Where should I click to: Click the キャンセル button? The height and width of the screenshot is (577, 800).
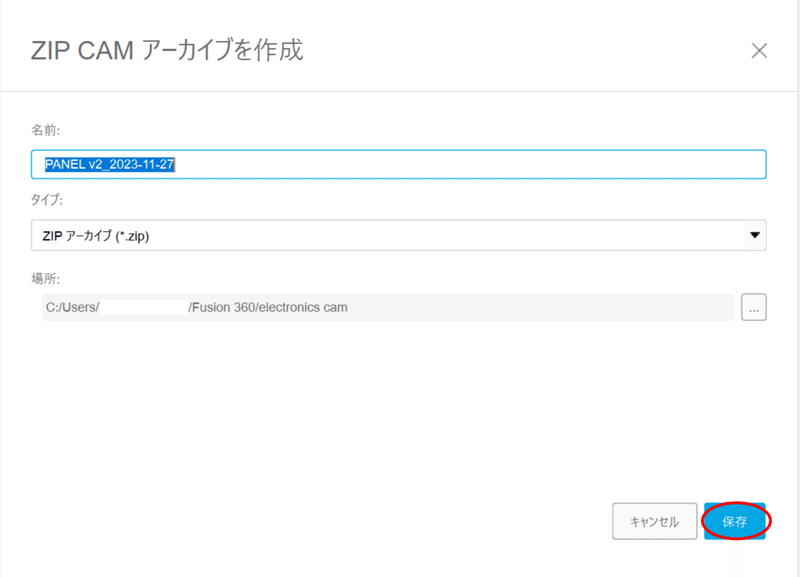click(x=655, y=521)
